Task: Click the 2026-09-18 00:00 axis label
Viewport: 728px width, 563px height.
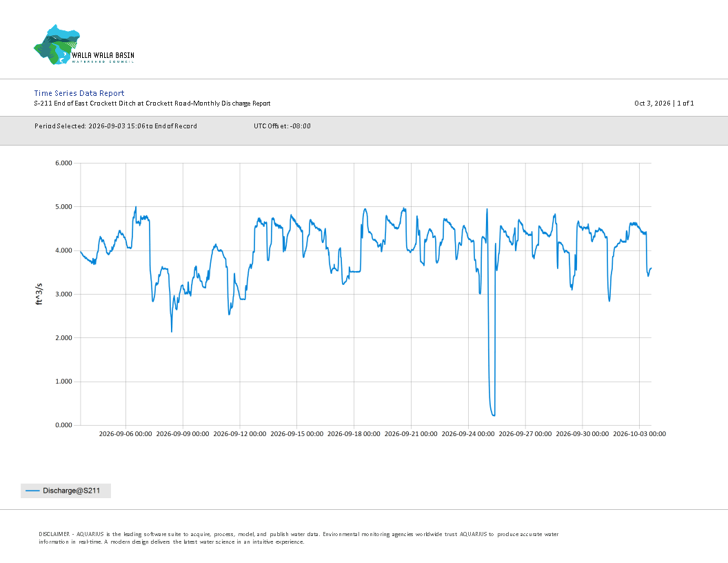Action: (354, 433)
